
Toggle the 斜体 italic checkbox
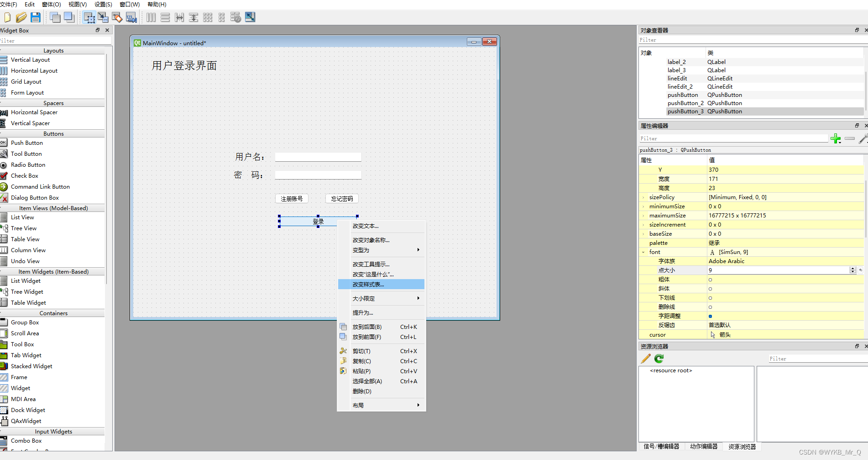tap(710, 289)
